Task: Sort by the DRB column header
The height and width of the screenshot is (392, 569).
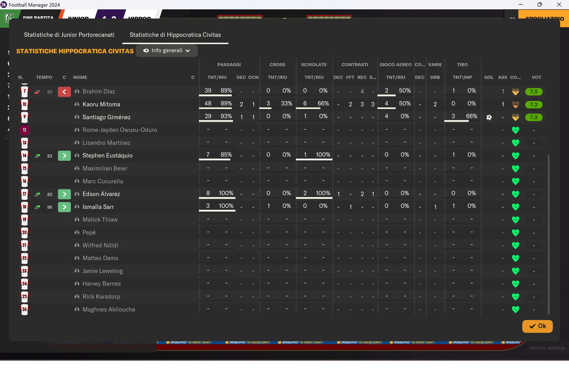Action: pos(435,77)
